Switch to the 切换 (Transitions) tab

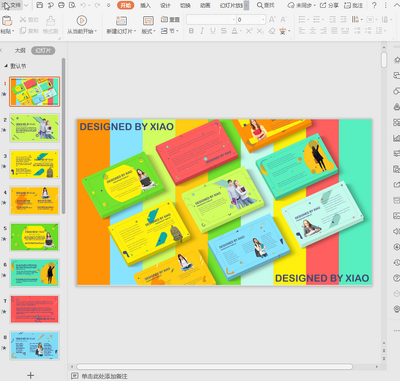coord(185,5)
